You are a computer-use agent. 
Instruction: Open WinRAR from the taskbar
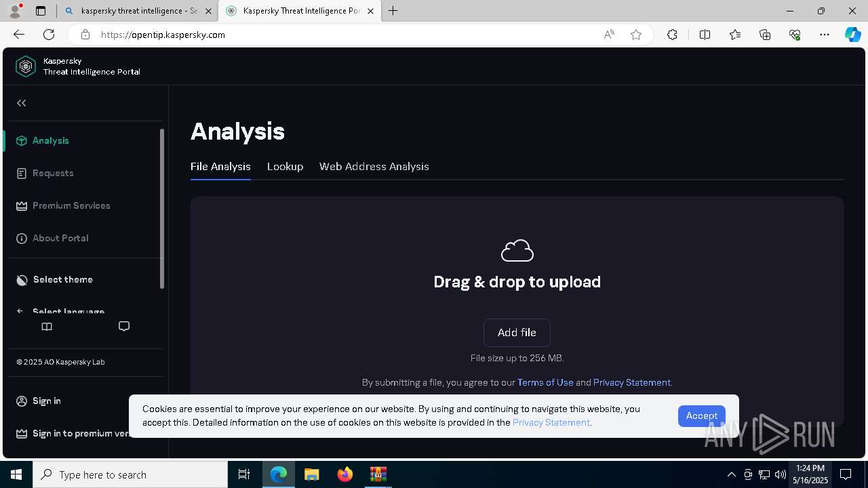click(378, 474)
